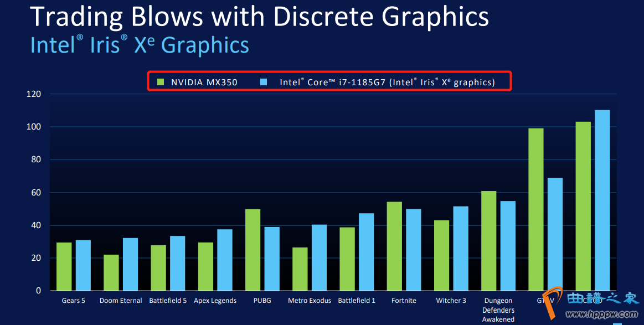This screenshot has width=644, height=325.
Task: Select the Intel Core i7-1185G7 legend label
Action: [387, 82]
